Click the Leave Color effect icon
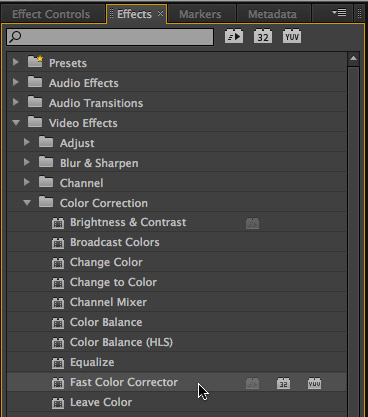Image resolution: width=368 pixels, height=417 pixels. pos(58,403)
